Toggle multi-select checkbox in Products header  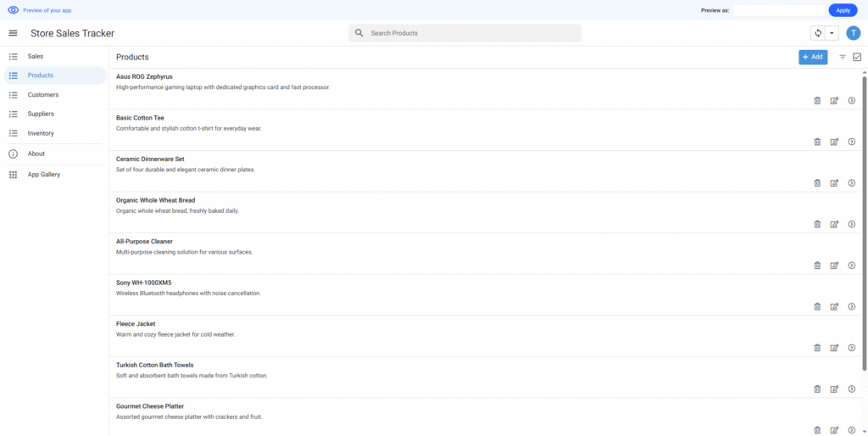[857, 57]
